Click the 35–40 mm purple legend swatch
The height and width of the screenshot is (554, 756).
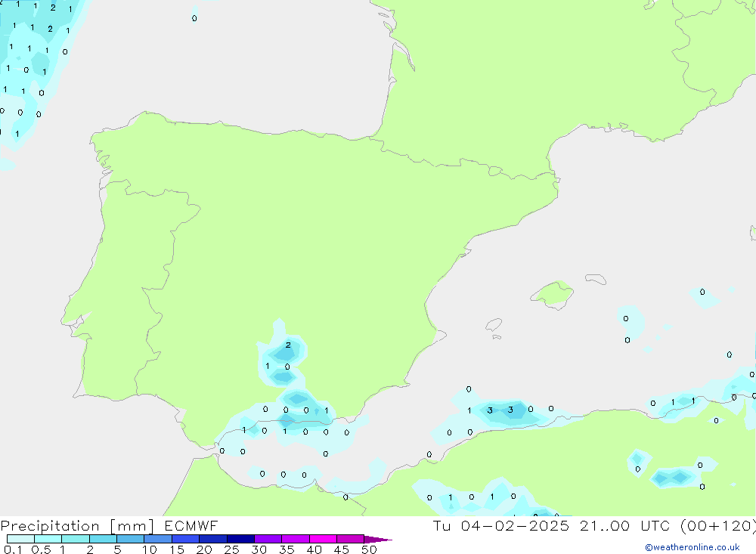(x=295, y=539)
